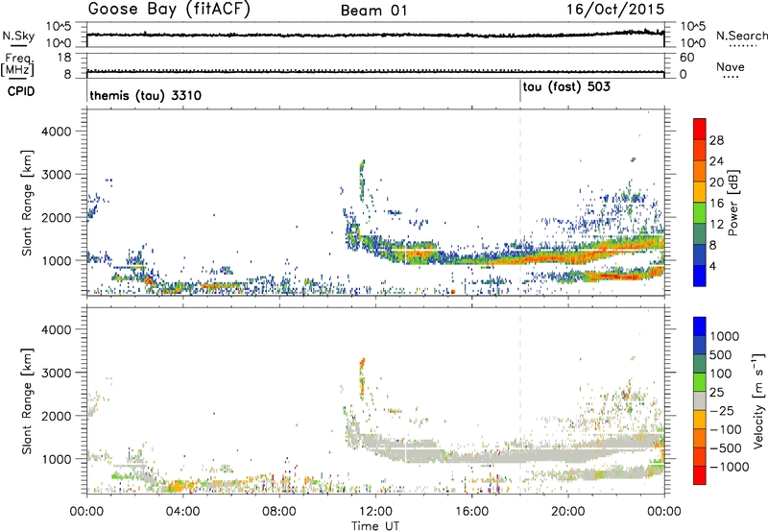Click the "500" label on the Velocity colorbar
The height and width of the screenshot is (532, 768).
coord(721,354)
